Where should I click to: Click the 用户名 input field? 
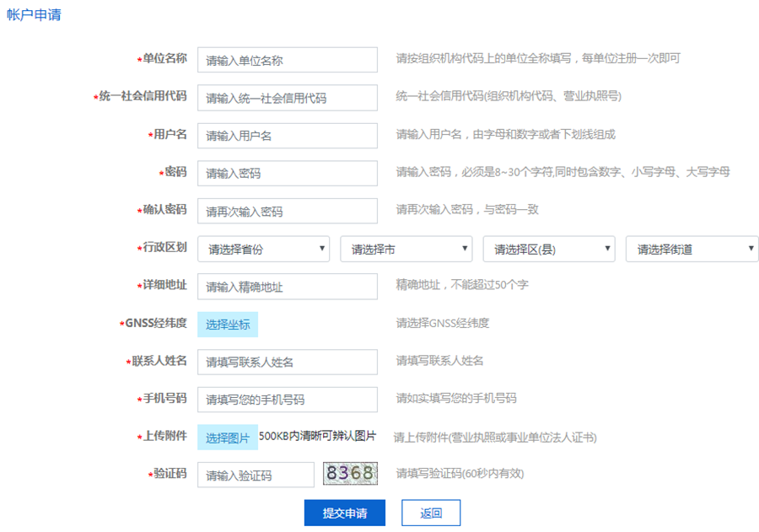287,136
